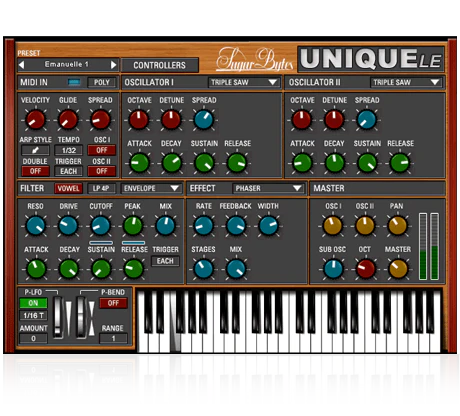Click the Sub Osc knob
Image resolution: width=460 pixels, height=416 pixels.
(x=333, y=269)
